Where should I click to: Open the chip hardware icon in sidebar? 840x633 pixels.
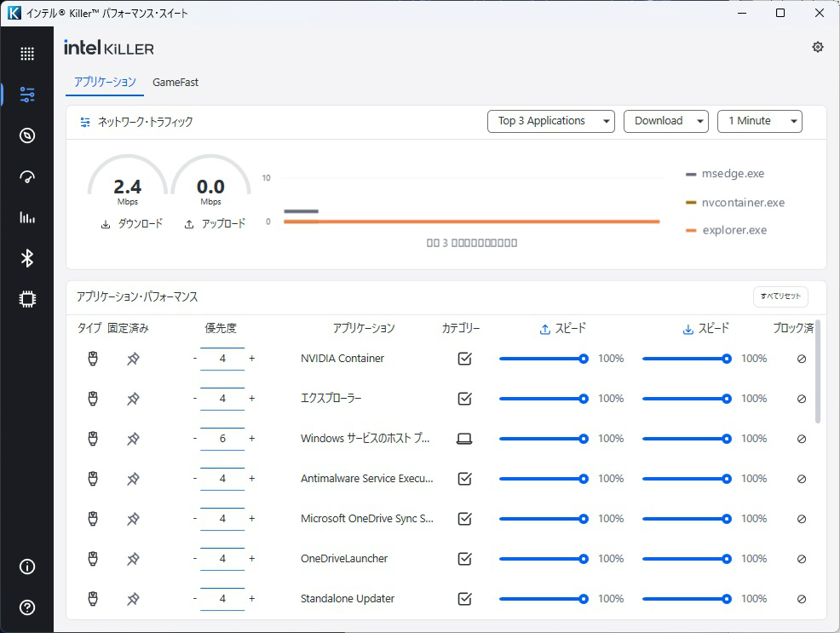click(26, 299)
